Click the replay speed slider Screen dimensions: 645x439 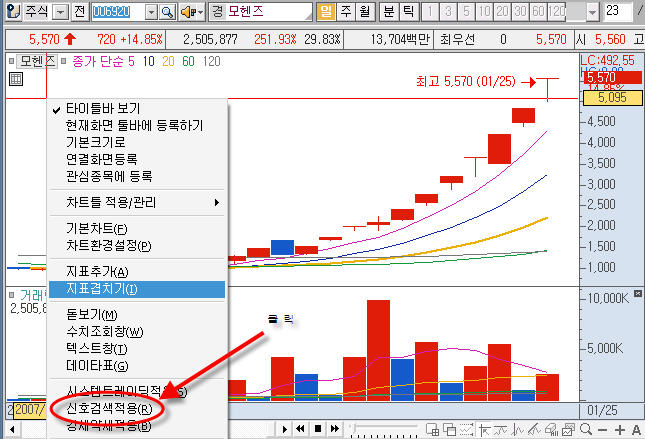click(383, 429)
